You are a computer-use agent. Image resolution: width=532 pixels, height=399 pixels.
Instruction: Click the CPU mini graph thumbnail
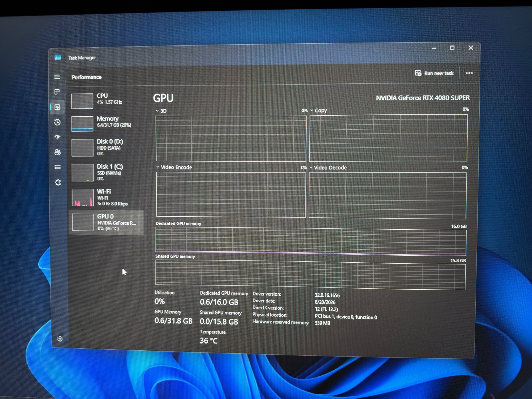[82, 101]
